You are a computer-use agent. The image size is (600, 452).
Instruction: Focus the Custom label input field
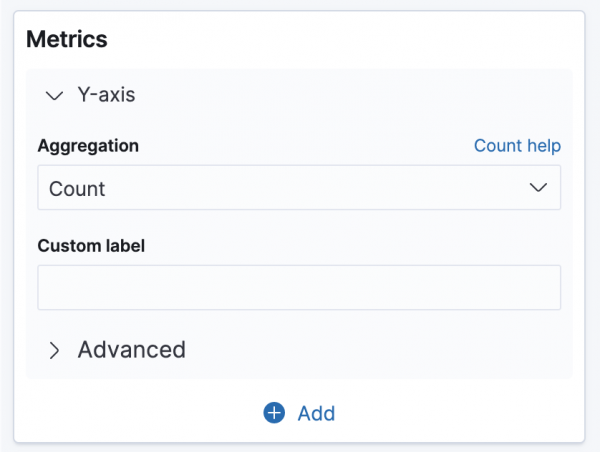click(299, 288)
